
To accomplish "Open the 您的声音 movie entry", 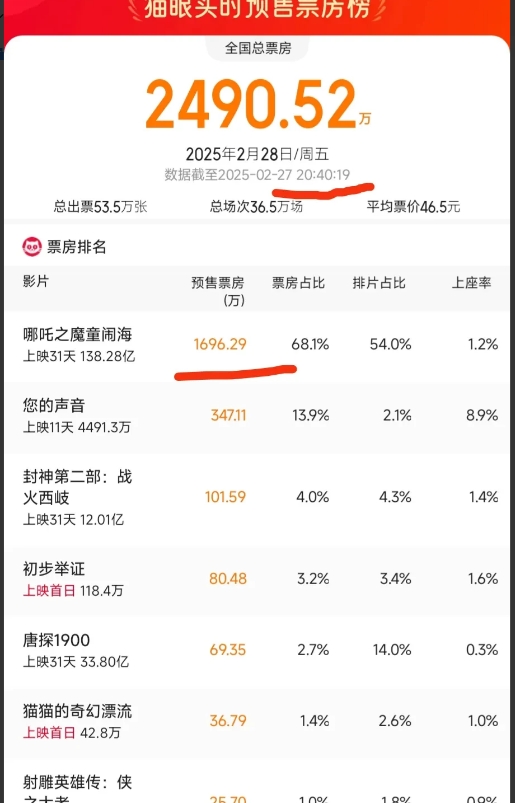I will [x=260, y=416].
